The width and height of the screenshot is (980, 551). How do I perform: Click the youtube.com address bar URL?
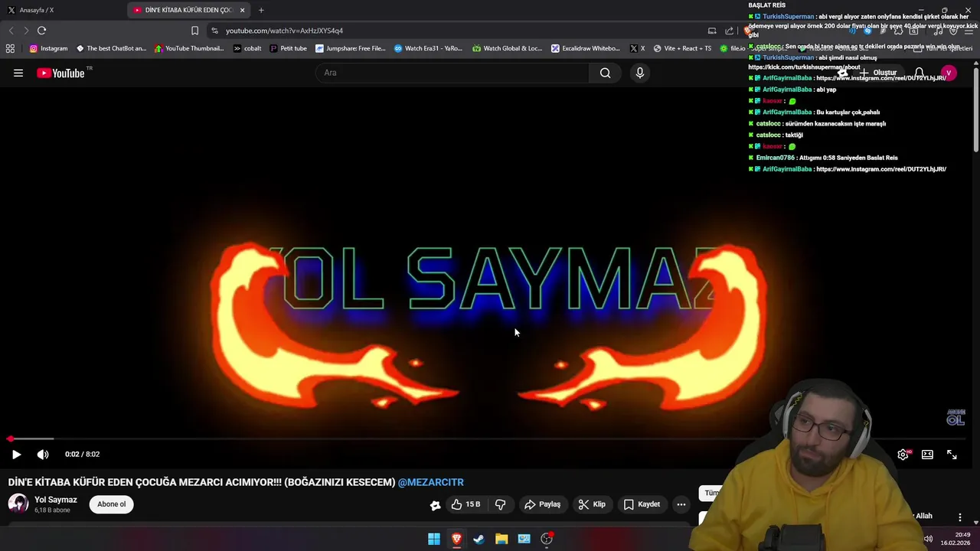coord(284,31)
